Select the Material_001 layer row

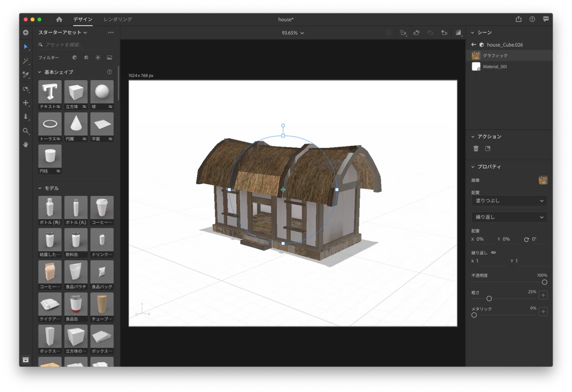(x=509, y=67)
